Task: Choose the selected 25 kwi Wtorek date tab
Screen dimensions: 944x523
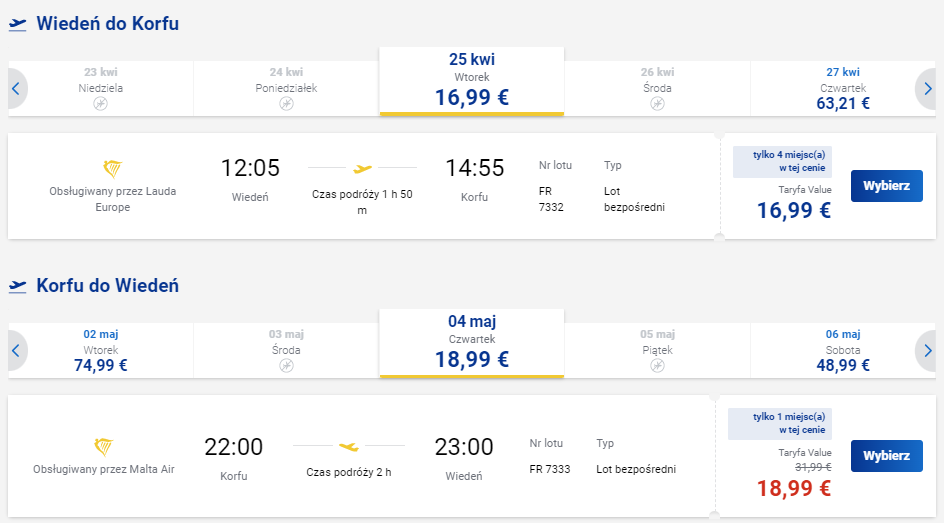Action: (472, 81)
